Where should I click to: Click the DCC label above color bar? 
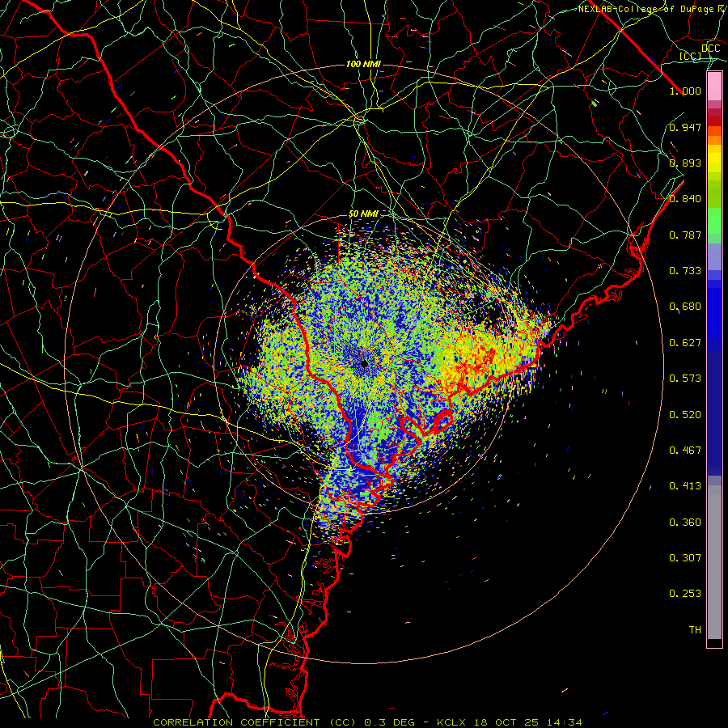[710, 48]
